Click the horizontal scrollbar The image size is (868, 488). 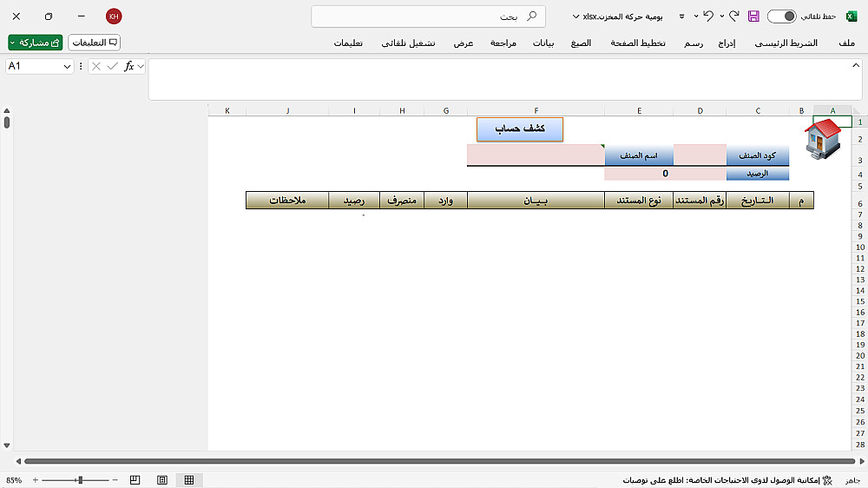pyautogui.click(x=439, y=461)
